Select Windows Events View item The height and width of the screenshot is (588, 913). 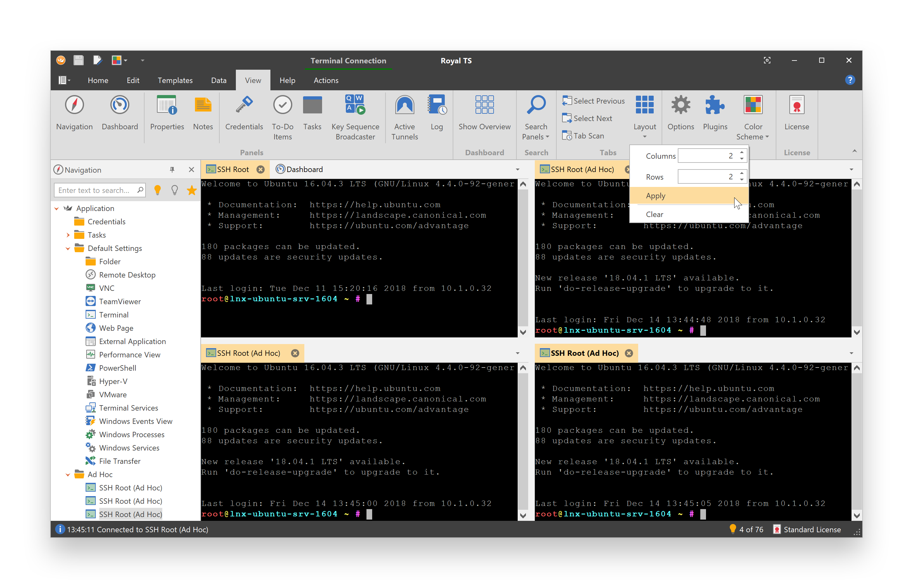click(136, 422)
